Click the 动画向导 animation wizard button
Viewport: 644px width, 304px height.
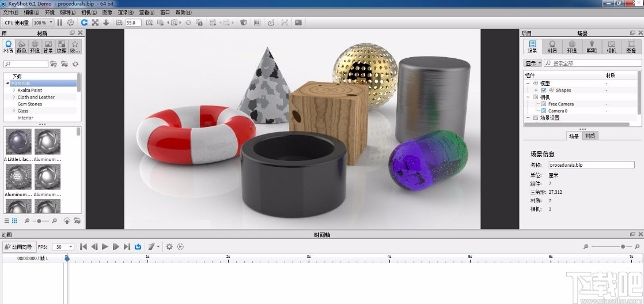[19, 246]
